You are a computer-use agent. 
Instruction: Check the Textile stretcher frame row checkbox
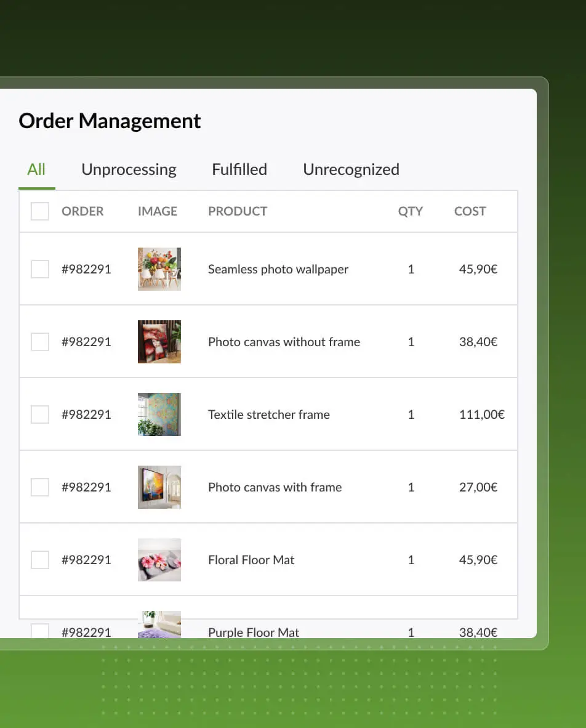(40, 415)
